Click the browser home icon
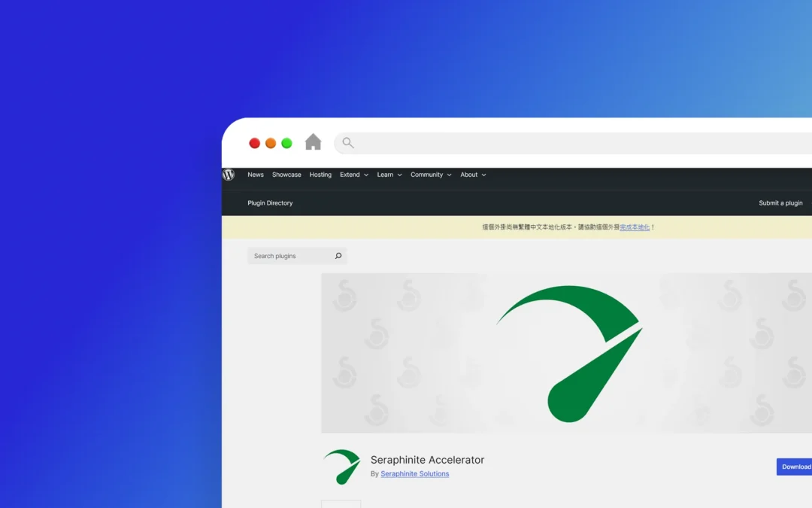Screen dimensions: 812x508 point(313,142)
